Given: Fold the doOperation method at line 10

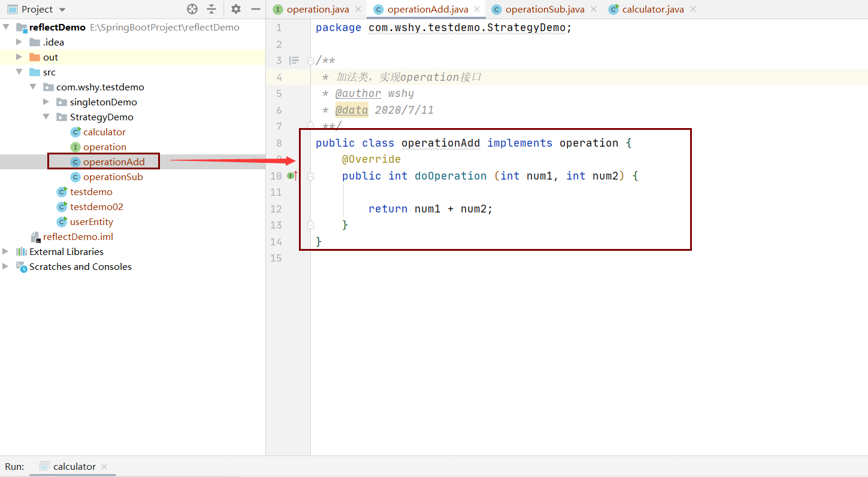Looking at the screenshot, I should [x=310, y=177].
